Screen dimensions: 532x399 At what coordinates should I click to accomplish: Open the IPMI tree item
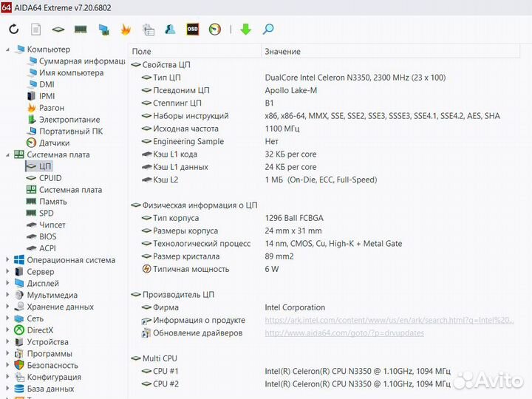pos(41,96)
